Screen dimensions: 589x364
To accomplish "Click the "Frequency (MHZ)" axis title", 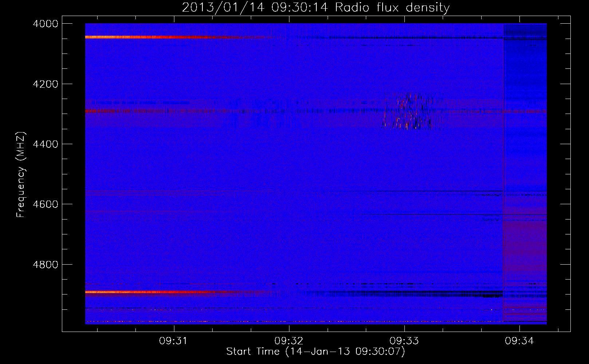I will click(x=21, y=175).
